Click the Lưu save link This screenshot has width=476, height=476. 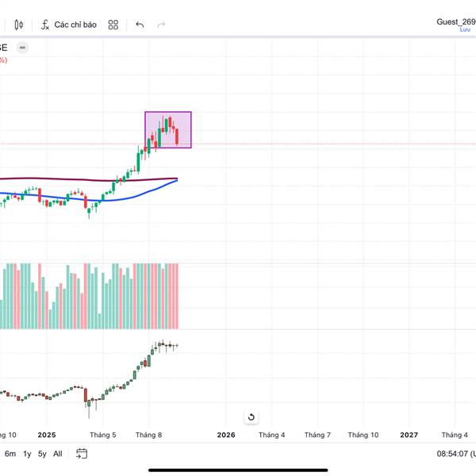(x=465, y=29)
